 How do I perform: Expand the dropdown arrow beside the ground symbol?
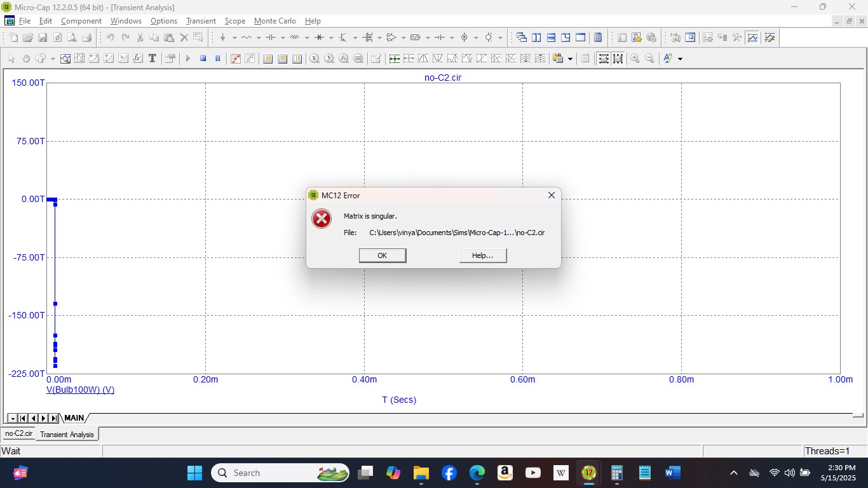click(234, 38)
